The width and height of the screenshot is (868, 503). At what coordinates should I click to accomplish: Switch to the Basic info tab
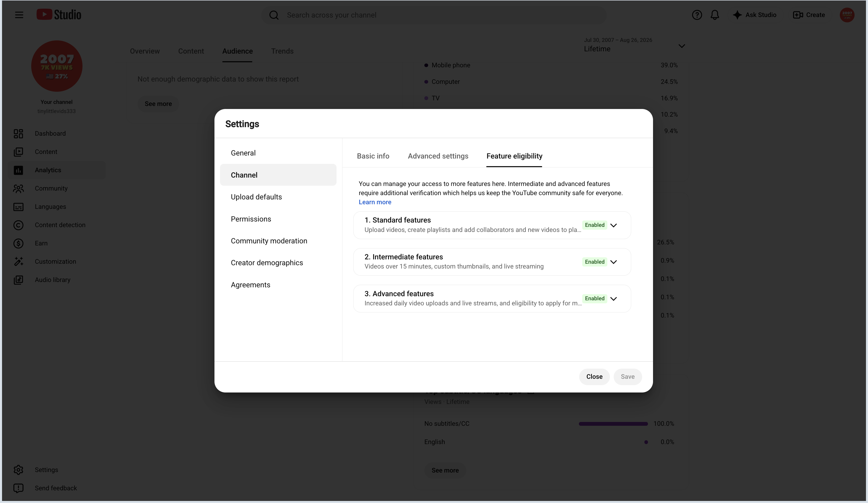[373, 156]
